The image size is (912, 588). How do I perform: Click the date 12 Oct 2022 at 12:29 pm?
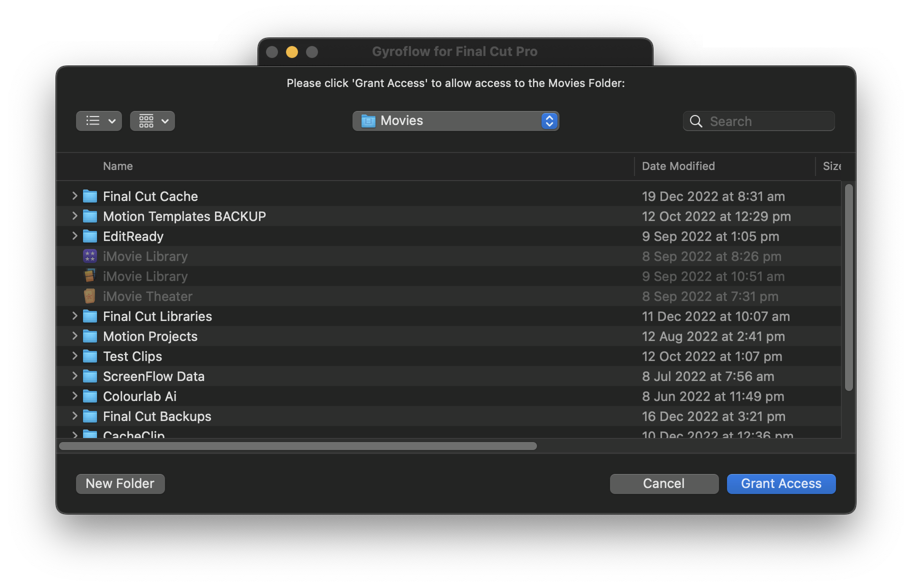pyautogui.click(x=716, y=216)
